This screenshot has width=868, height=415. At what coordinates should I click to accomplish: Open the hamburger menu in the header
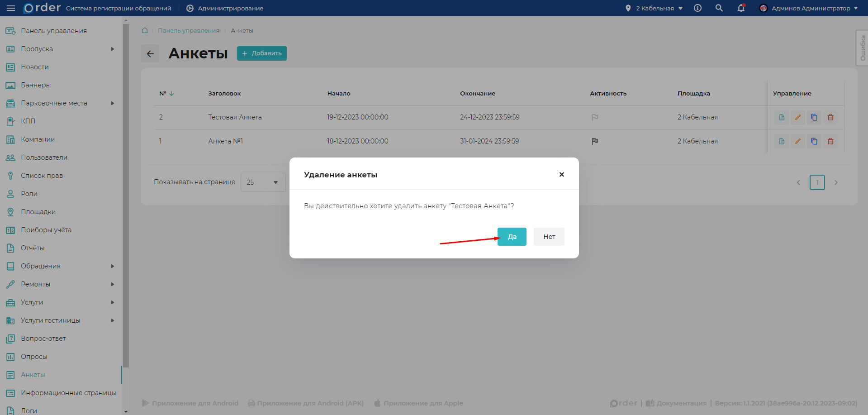pyautogui.click(x=11, y=8)
